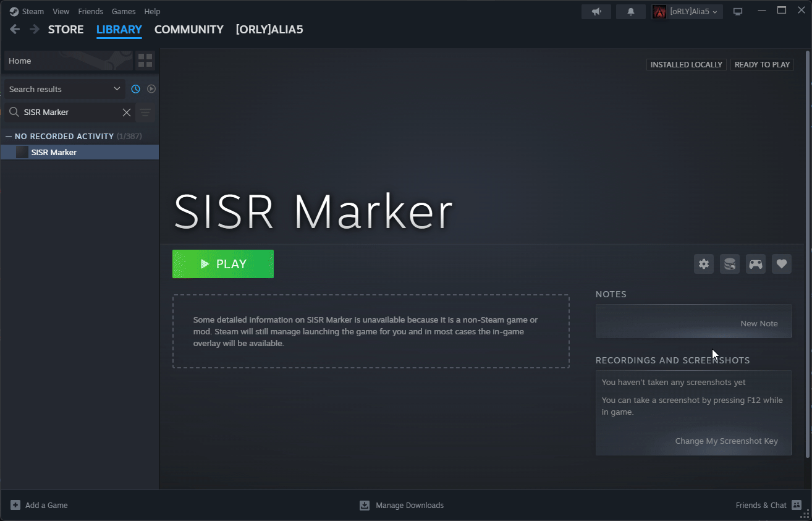Click the Add a Game label
812x521 pixels.
[x=46, y=505]
